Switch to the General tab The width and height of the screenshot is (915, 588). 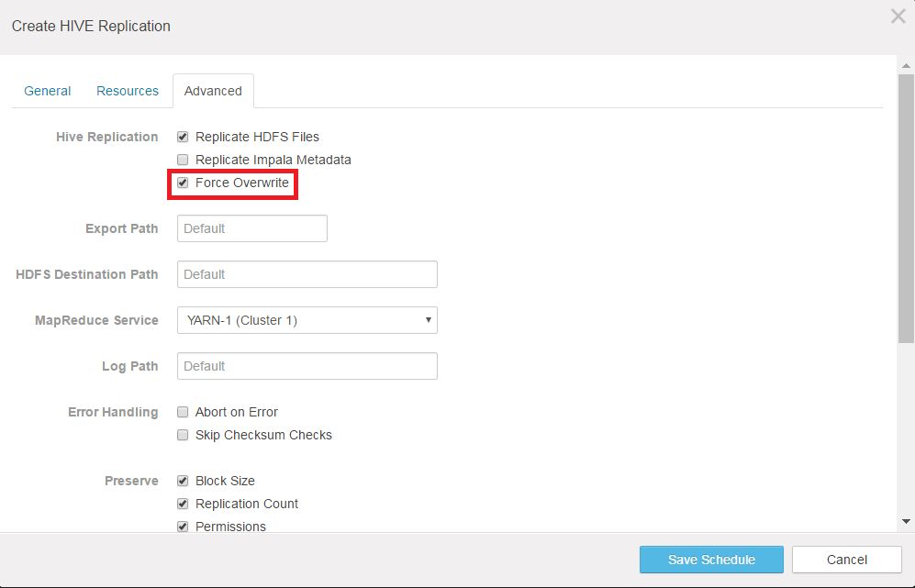tap(48, 91)
